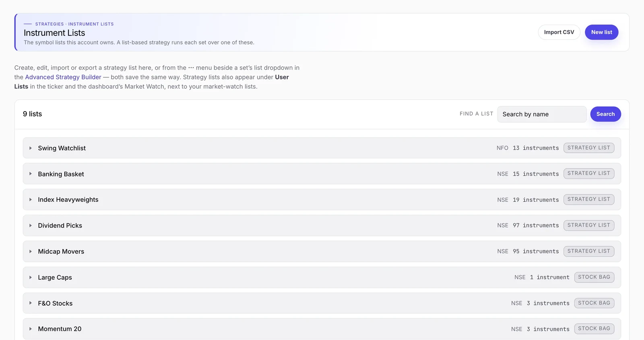Select the Momentum 20 name
Viewport: 644px width, 340px height.
coord(60,329)
